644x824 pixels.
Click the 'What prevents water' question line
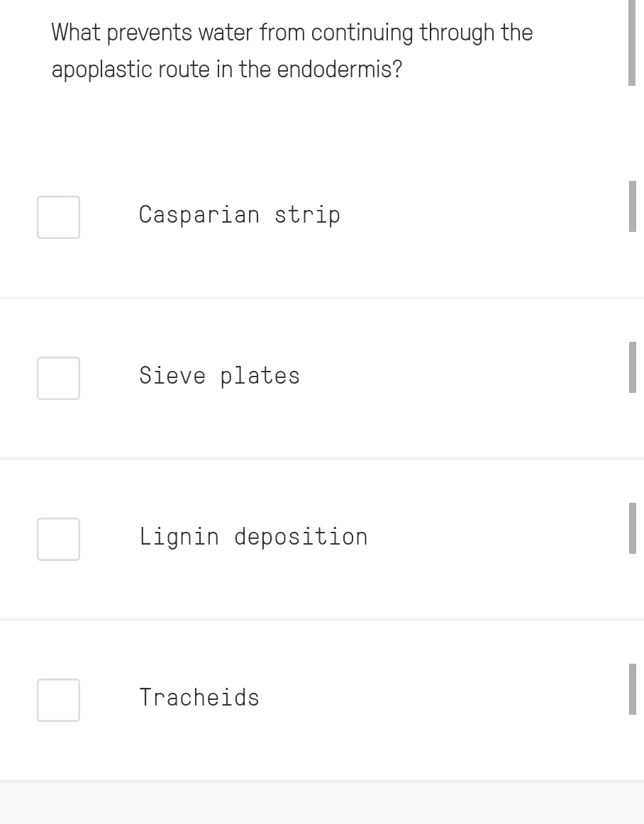pyautogui.click(x=292, y=33)
